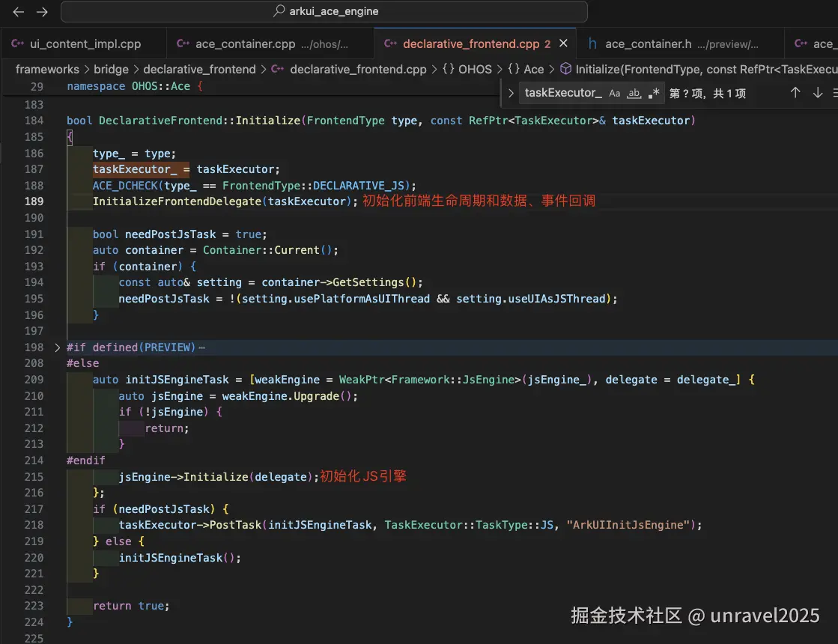This screenshot has width=838, height=644.
Task: Toggle Match Whole Word in find widget
Action: (634, 94)
